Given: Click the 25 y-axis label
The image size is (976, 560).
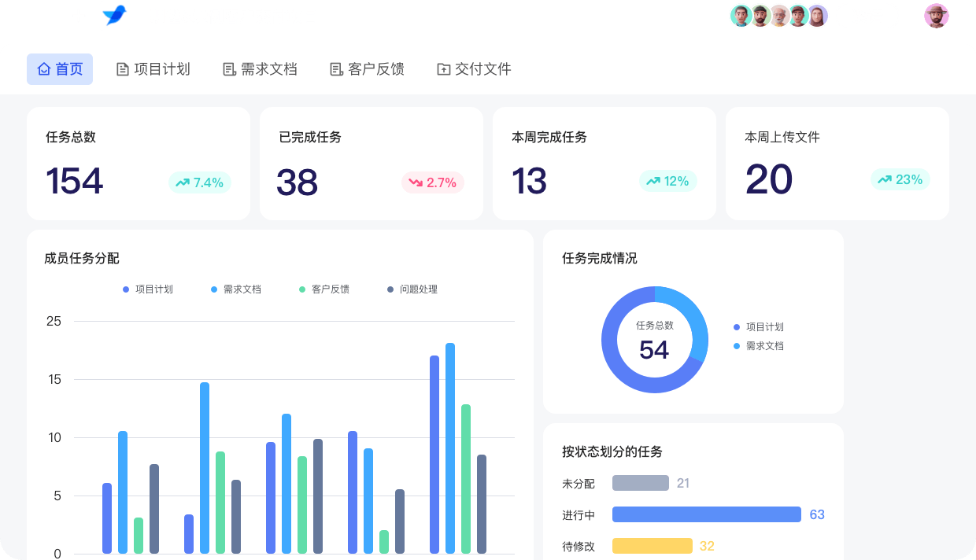Looking at the screenshot, I should coord(54,321).
